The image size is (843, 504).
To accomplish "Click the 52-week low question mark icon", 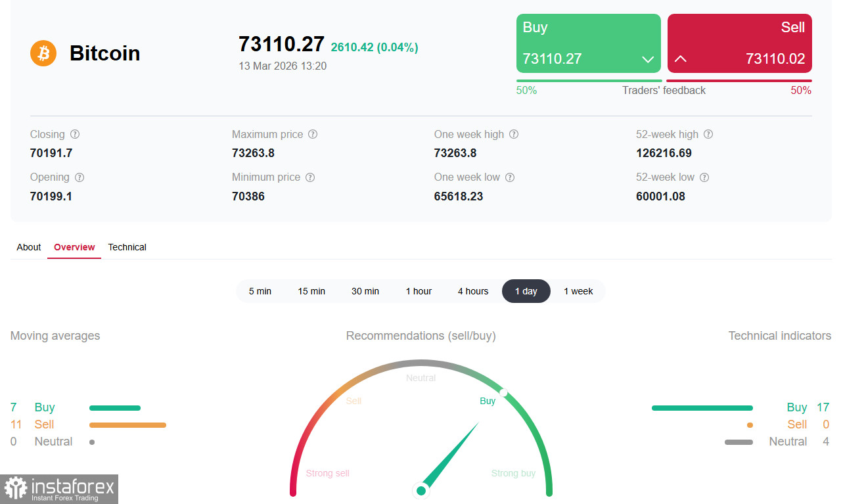I will click(x=704, y=177).
